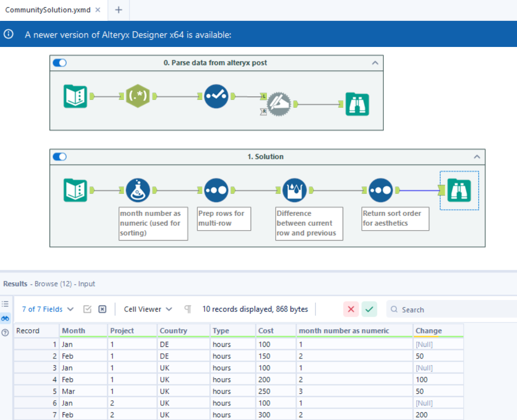Disable the '1. Solution' container toggle
This screenshot has width=517, height=420.
[59, 157]
